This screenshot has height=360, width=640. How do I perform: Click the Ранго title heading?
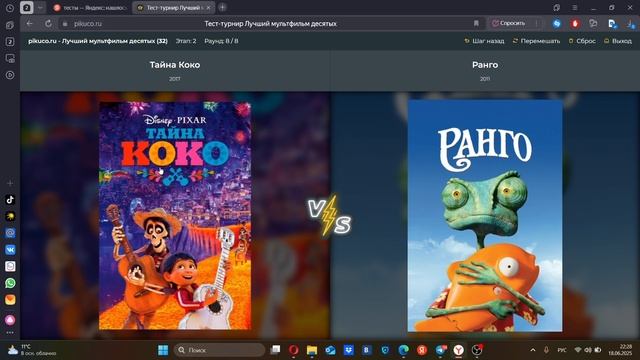tap(485, 64)
